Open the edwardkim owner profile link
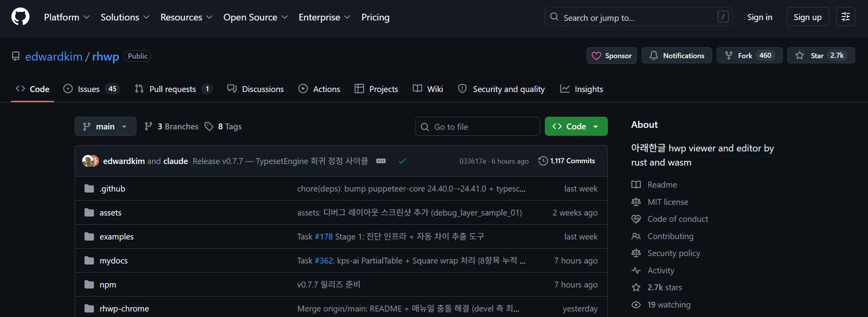868x317 pixels. (54, 56)
